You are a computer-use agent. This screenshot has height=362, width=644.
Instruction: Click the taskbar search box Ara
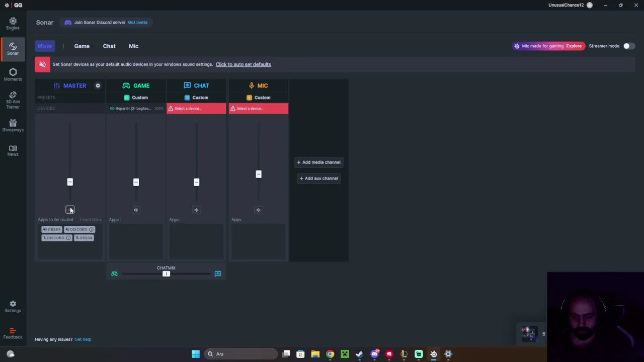[x=241, y=354]
